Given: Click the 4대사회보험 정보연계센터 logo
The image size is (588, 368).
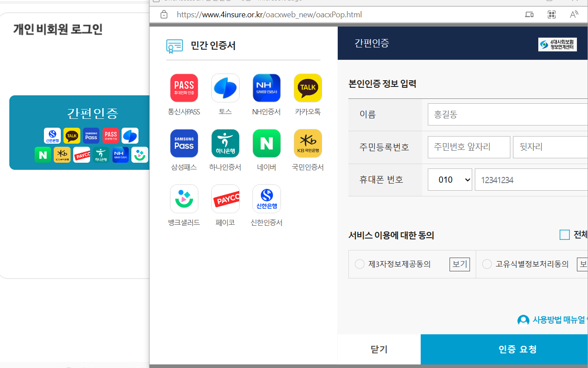Looking at the screenshot, I should 557,44.
